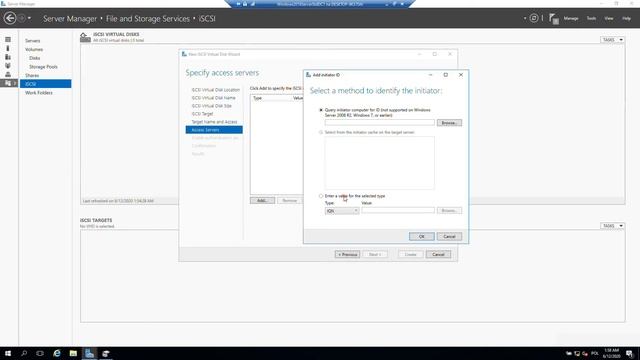Viewport: 640px width, 360px height.
Task: Go back with the Server Manager back arrow
Action: pyautogui.click(x=10, y=18)
